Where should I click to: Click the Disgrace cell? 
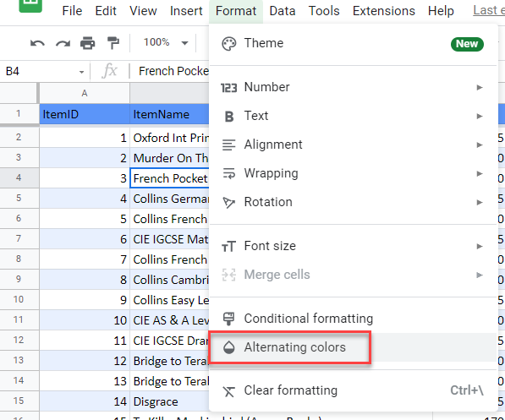pyautogui.click(x=169, y=401)
